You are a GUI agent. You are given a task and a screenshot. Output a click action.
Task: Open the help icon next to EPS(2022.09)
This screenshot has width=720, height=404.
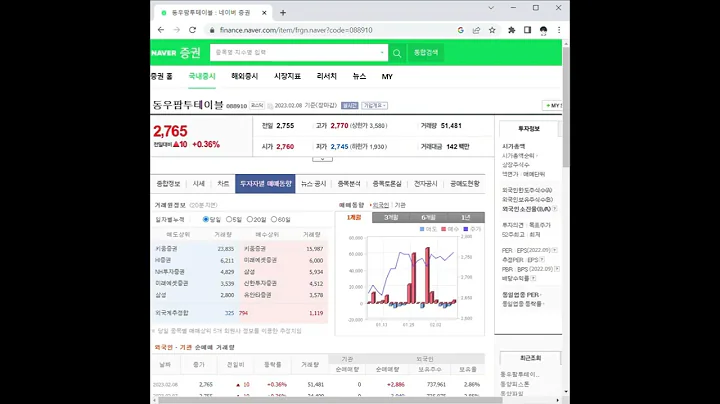click(x=555, y=250)
